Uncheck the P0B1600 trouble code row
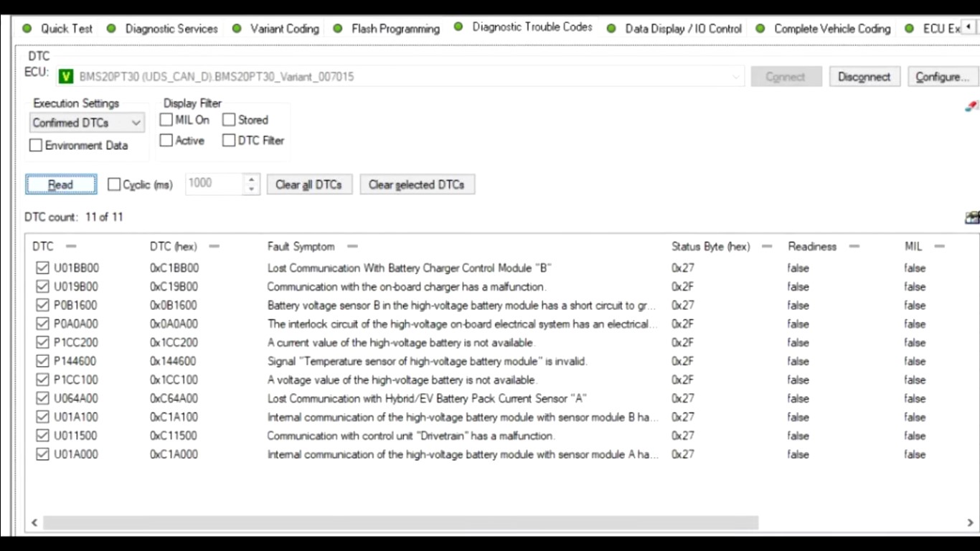The height and width of the screenshot is (551, 980). coord(42,306)
